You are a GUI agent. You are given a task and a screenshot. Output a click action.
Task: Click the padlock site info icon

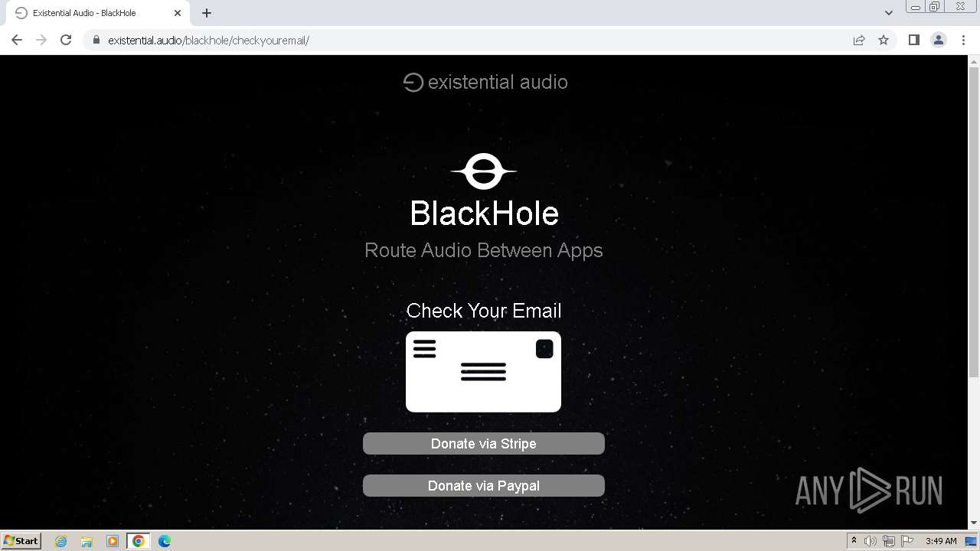[x=96, y=40]
